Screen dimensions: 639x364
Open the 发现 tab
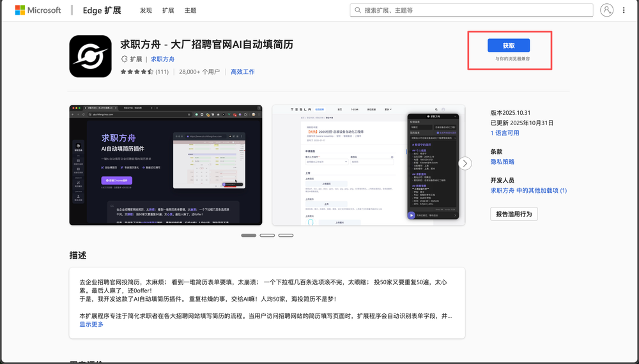146,10
